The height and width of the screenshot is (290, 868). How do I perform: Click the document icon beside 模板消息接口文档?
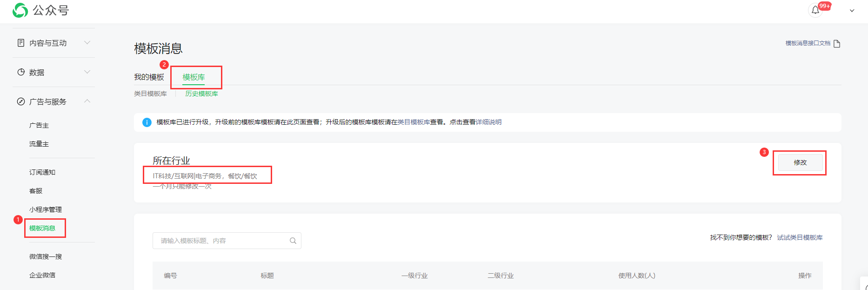tap(837, 43)
